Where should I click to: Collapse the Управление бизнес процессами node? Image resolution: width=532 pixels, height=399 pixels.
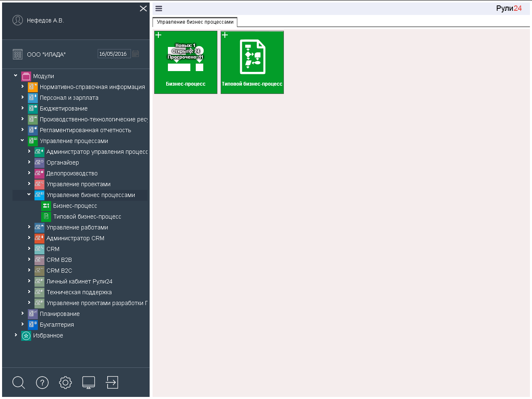point(29,195)
